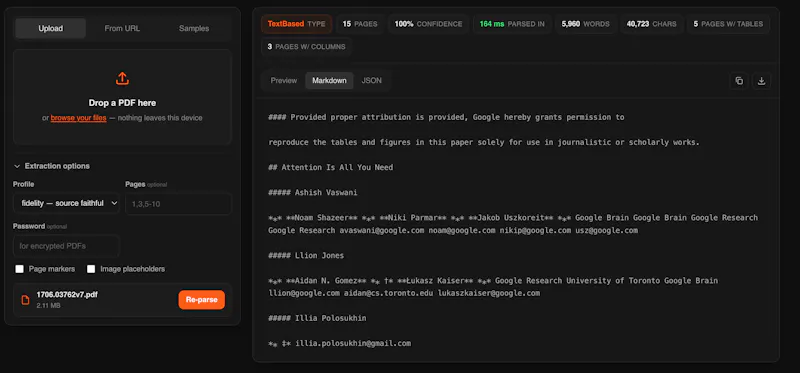Click the 'reproduce the tables and figures' line
Image resolution: width=800 pixels, height=373 pixels.
click(x=484, y=142)
